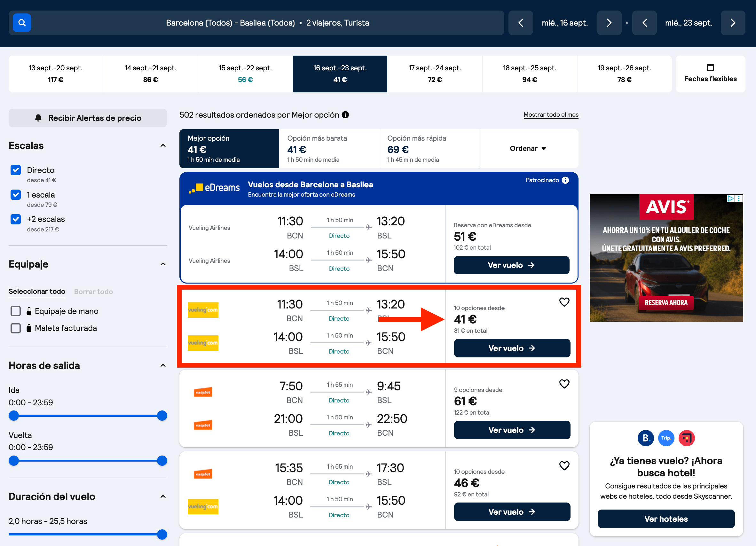Uncheck the Directo stops filter
This screenshot has height=546, width=756.
[16, 170]
